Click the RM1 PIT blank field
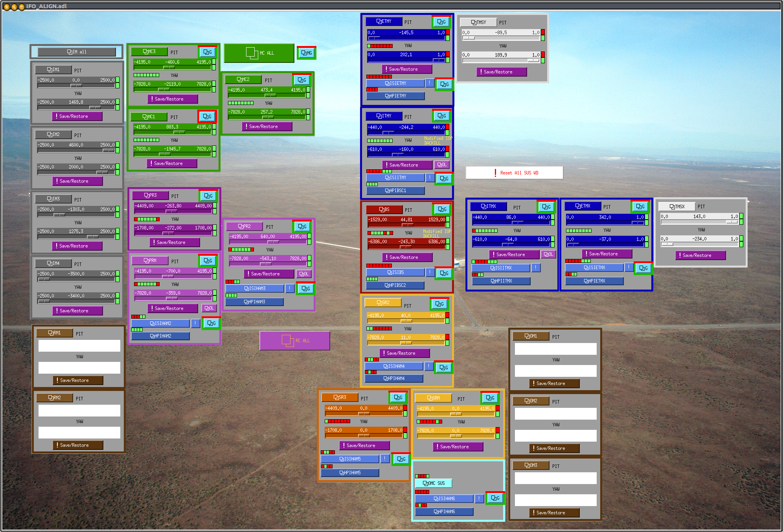The height and width of the screenshot is (532, 783). point(79,346)
